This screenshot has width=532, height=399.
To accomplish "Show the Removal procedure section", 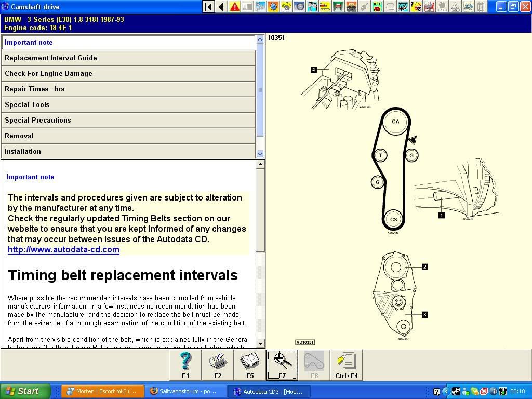I will click(x=128, y=136).
